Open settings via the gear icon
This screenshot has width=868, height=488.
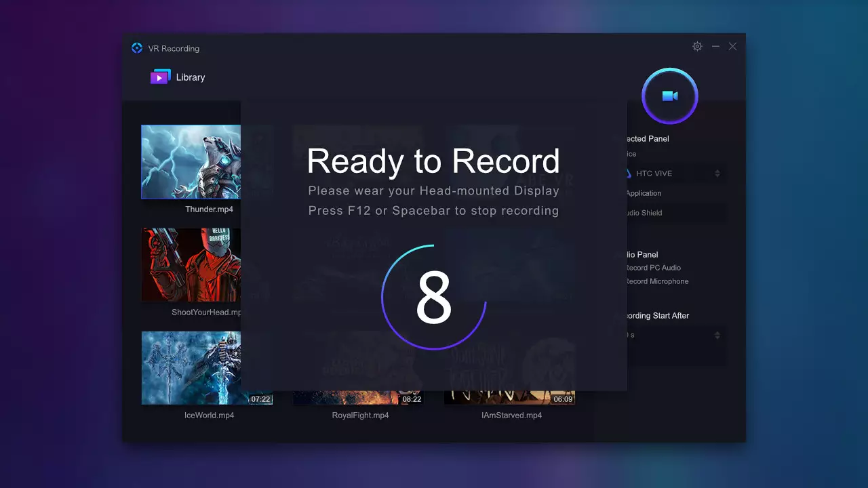[697, 46]
